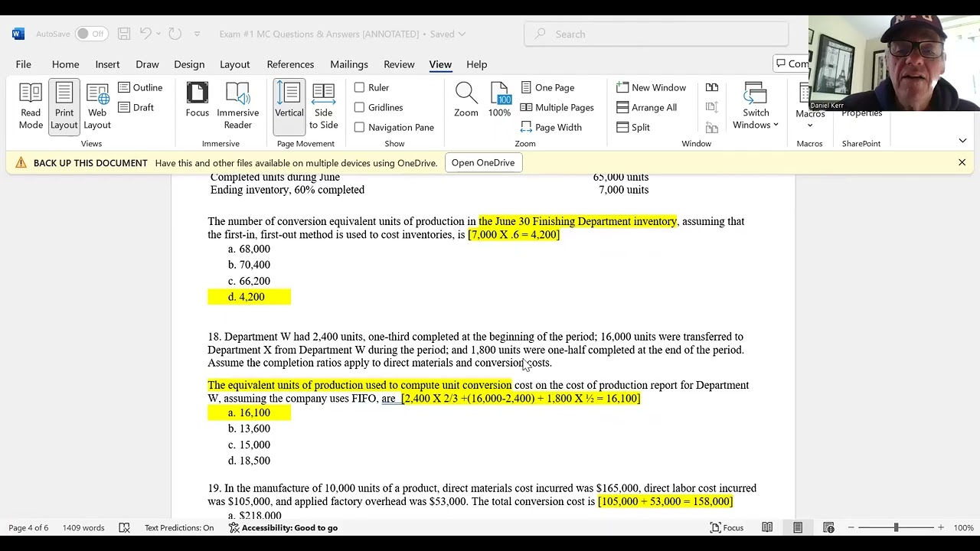Open the References tab
The height and width of the screenshot is (551, 980).
(x=290, y=64)
